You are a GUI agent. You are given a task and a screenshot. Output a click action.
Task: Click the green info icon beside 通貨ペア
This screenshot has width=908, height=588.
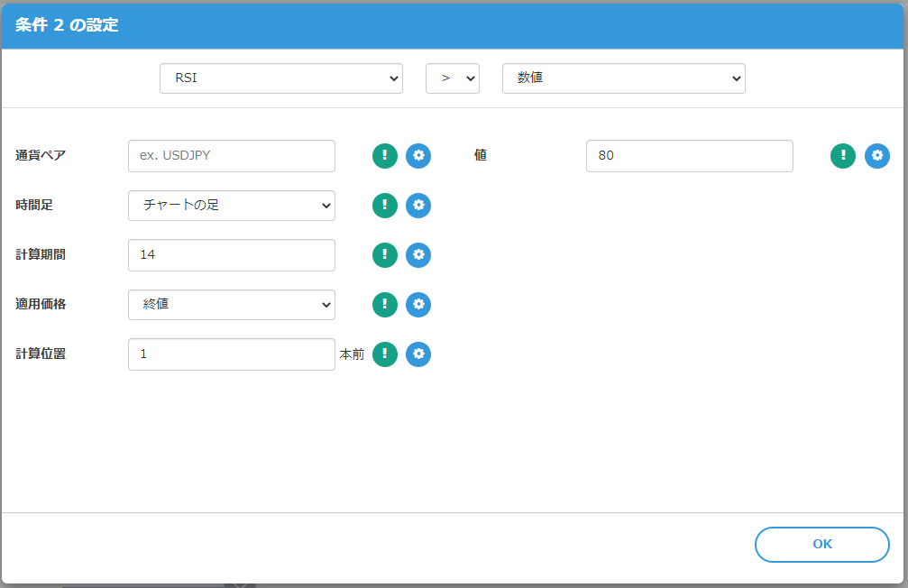tap(385, 156)
